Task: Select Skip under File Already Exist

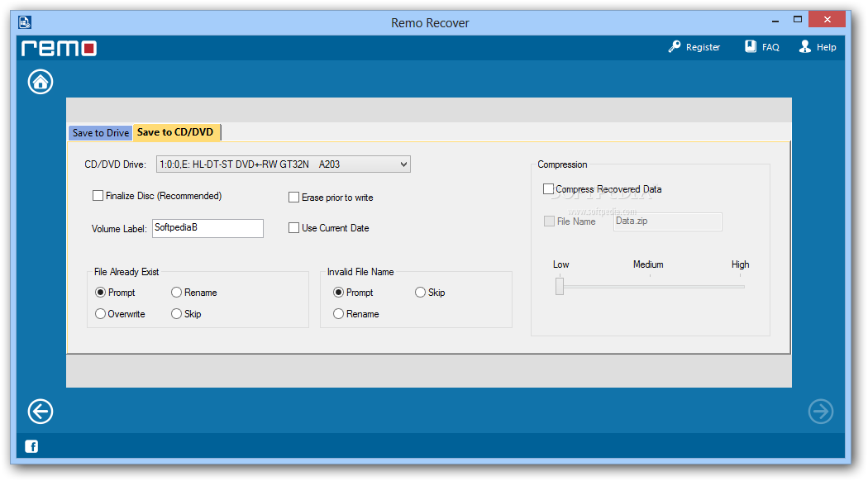Action: [x=177, y=314]
